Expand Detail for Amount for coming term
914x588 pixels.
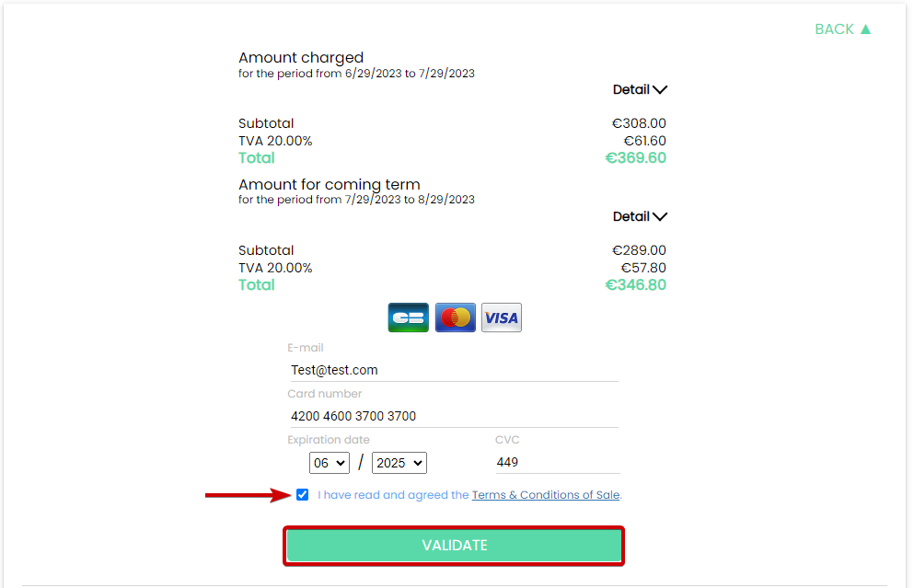[640, 217]
